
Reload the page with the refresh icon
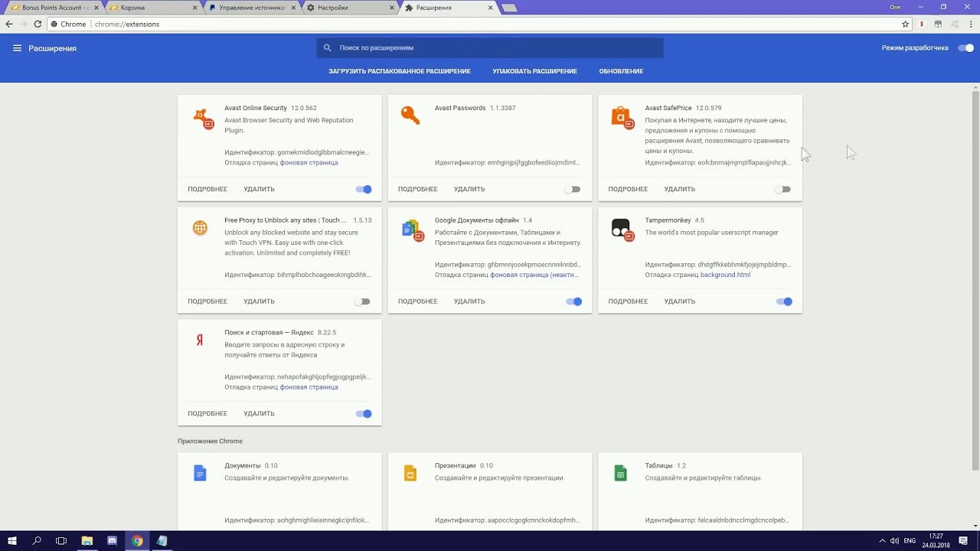pyautogui.click(x=38, y=24)
